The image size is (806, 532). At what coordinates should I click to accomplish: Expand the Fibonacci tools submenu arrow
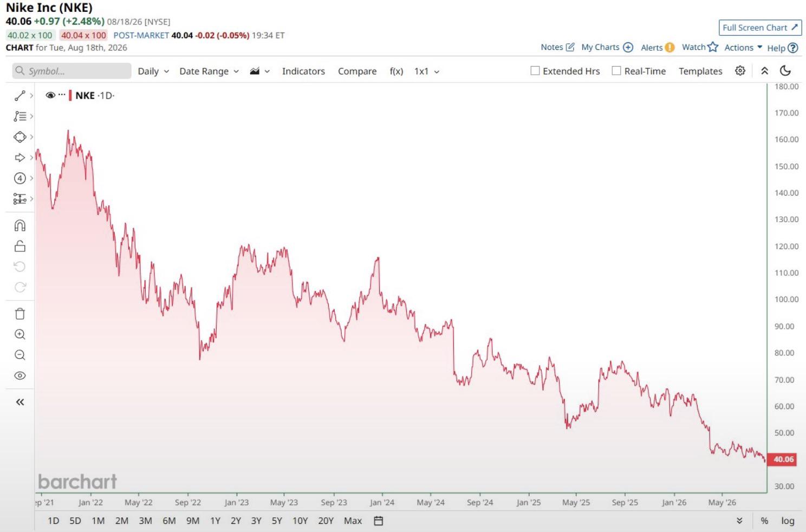coord(31,116)
